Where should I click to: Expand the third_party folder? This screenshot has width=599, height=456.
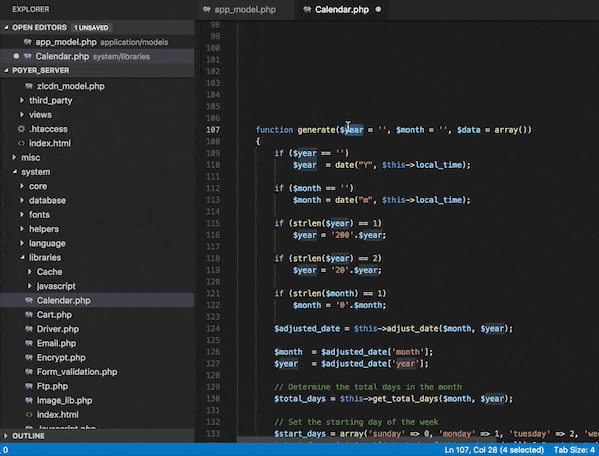[22, 100]
